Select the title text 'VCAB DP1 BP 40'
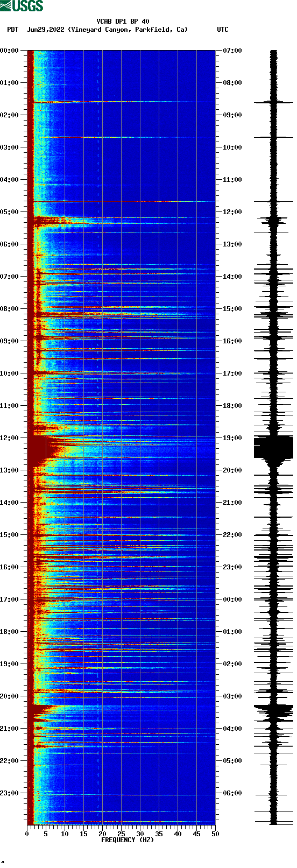297x868 pixels. [123, 22]
